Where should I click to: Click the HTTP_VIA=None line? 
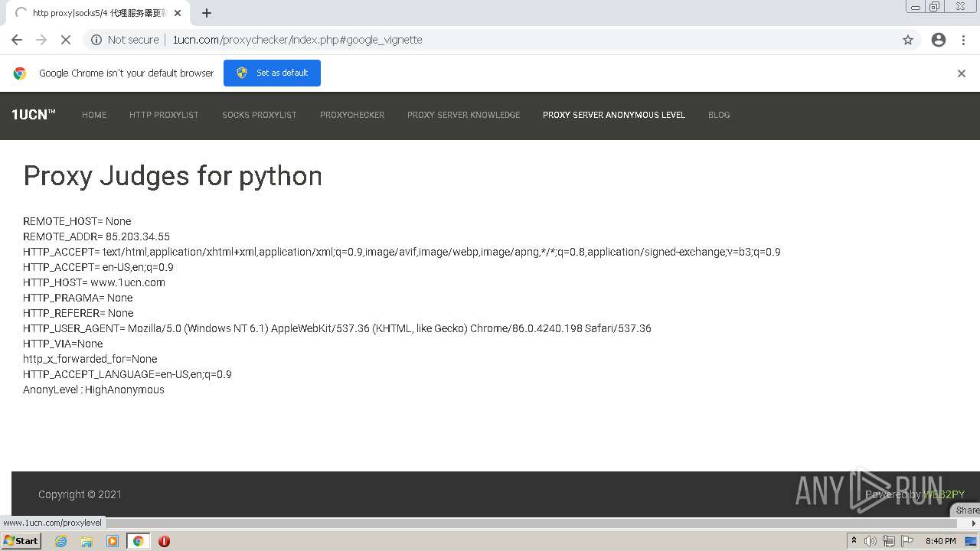[x=63, y=344]
